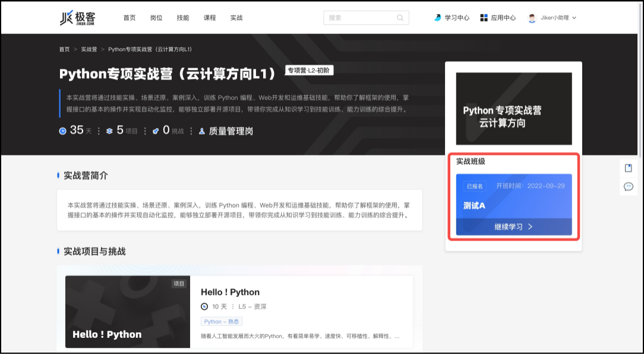Open 岗位 in top navigation
This screenshot has width=644, height=355.
tap(156, 18)
